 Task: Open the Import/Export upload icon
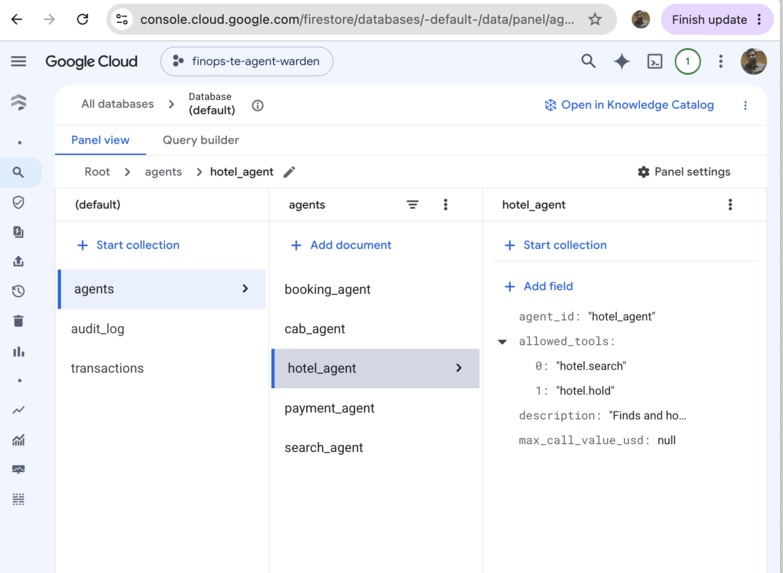click(18, 261)
